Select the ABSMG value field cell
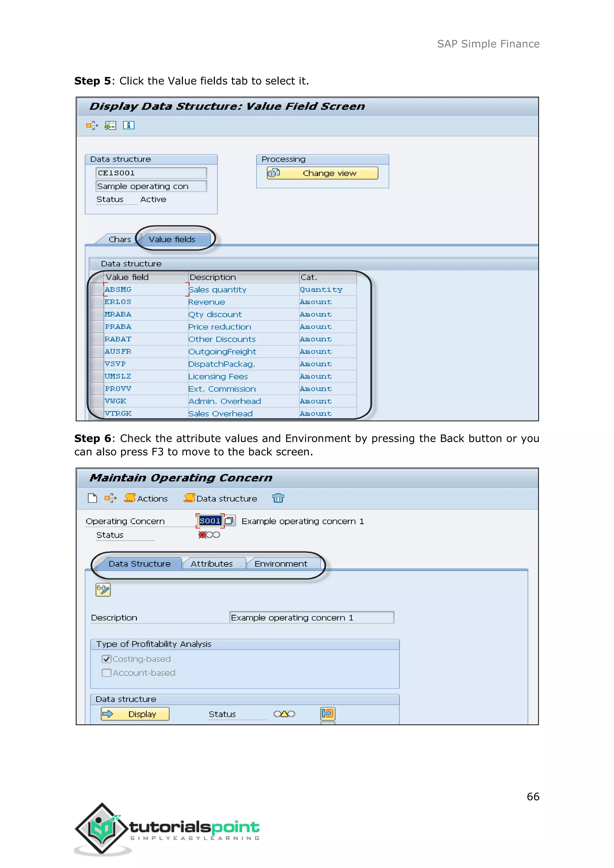The height and width of the screenshot is (868, 614). pos(146,290)
